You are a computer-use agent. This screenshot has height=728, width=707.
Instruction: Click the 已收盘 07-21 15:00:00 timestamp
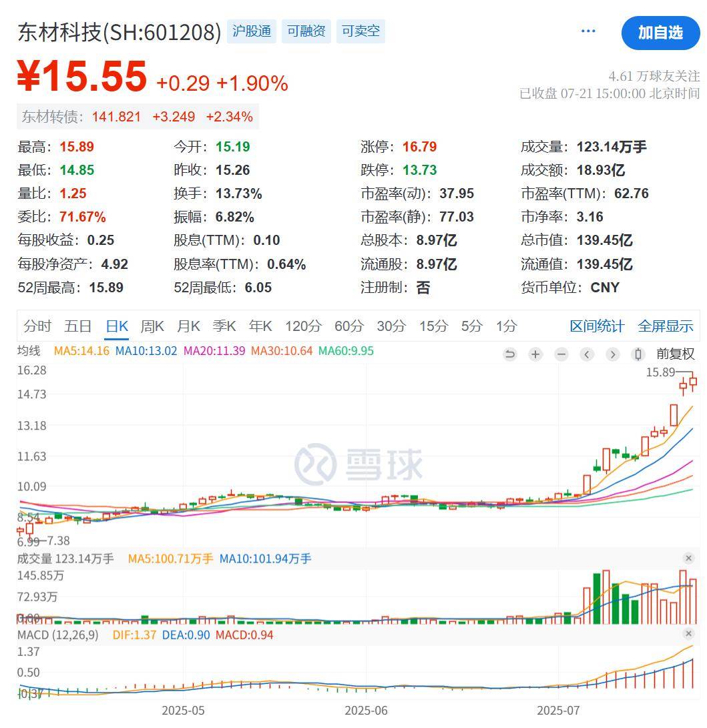[610, 94]
